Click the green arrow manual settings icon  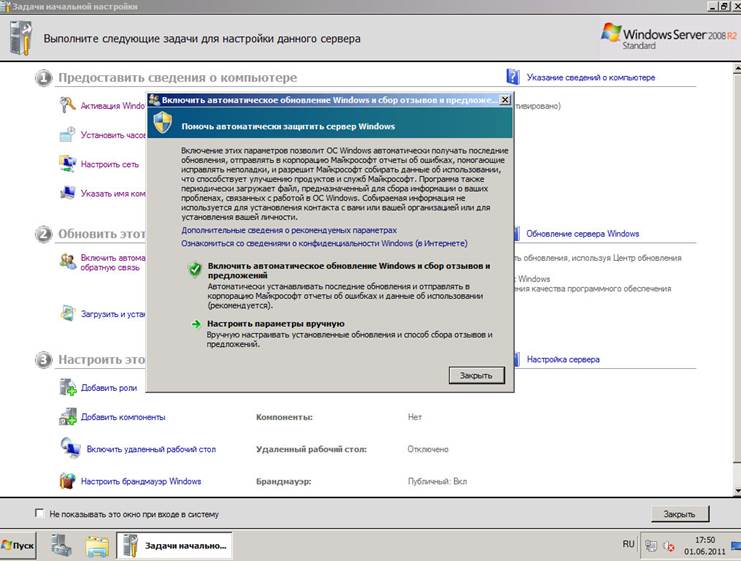coord(196,324)
